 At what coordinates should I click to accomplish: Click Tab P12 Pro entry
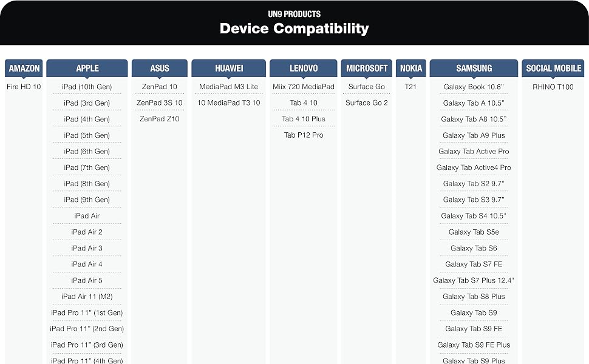[x=303, y=135]
